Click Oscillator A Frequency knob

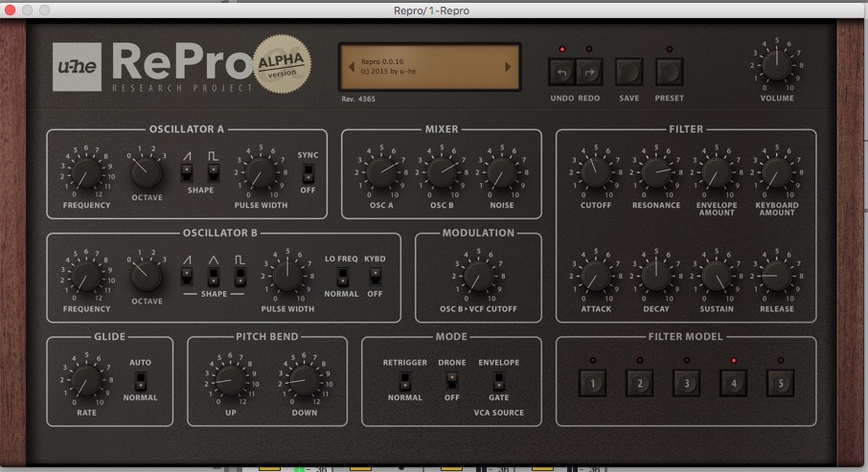coord(86,172)
